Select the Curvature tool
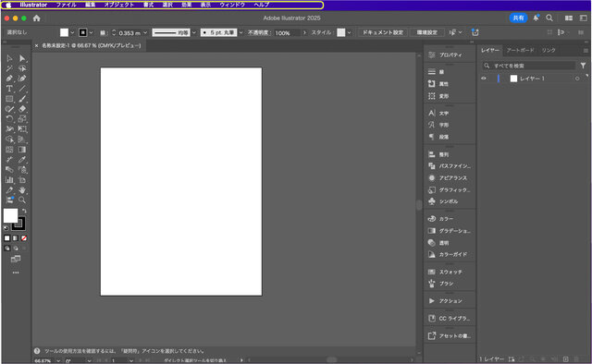Screen dimensions: 592x364 pos(22,79)
